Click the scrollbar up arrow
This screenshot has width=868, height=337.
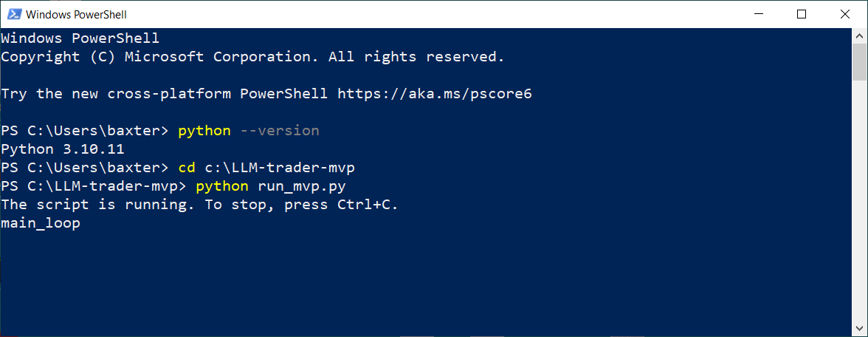pos(860,35)
